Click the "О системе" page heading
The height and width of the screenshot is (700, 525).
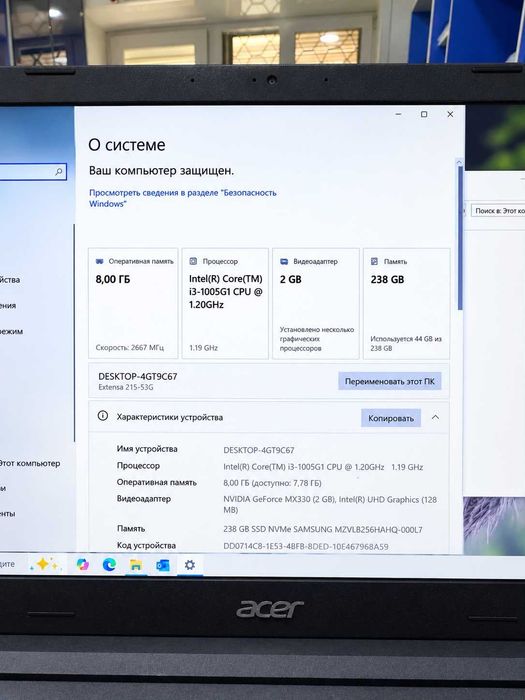coord(127,145)
